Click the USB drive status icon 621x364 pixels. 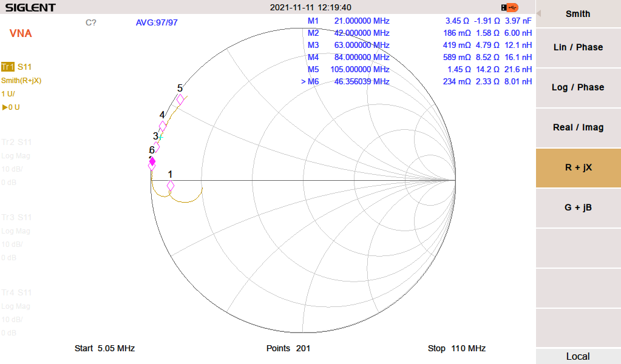point(509,7)
